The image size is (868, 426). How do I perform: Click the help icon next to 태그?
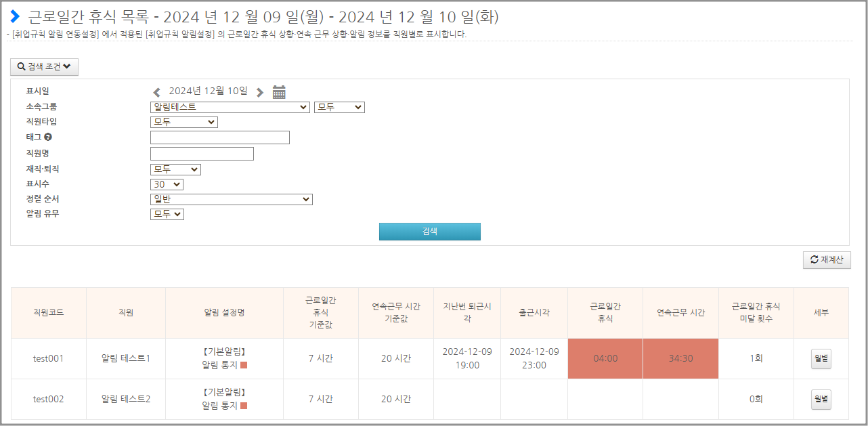pyautogui.click(x=48, y=137)
